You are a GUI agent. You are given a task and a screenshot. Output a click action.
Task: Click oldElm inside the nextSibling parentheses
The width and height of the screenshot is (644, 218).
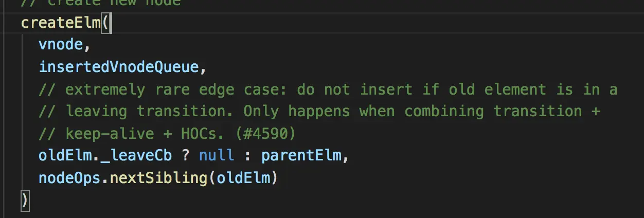pos(243,178)
